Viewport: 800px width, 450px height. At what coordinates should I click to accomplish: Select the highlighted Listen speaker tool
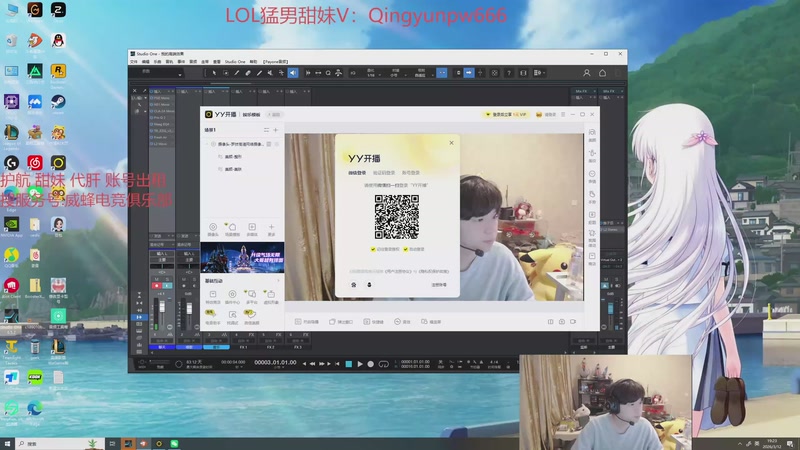tap(293, 73)
